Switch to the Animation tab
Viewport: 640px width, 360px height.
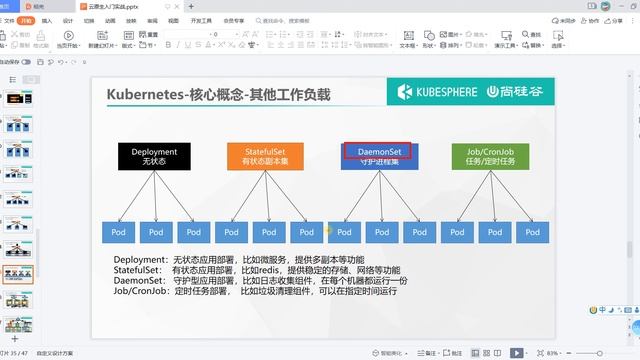tap(110, 20)
